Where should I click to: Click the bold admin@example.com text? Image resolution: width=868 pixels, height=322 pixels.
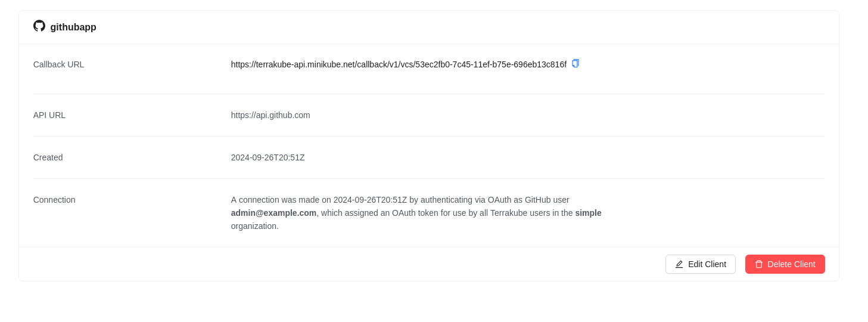coord(273,213)
